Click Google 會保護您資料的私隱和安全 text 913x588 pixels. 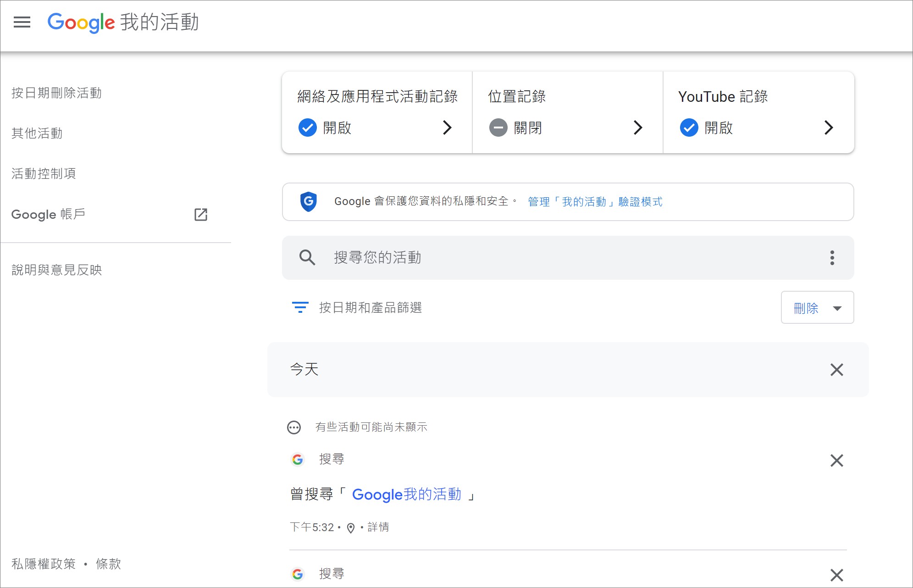coord(426,201)
